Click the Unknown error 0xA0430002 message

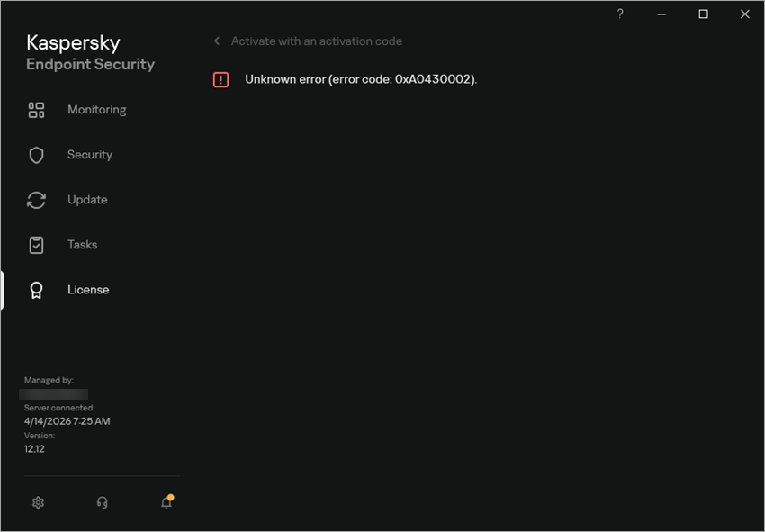(361, 79)
